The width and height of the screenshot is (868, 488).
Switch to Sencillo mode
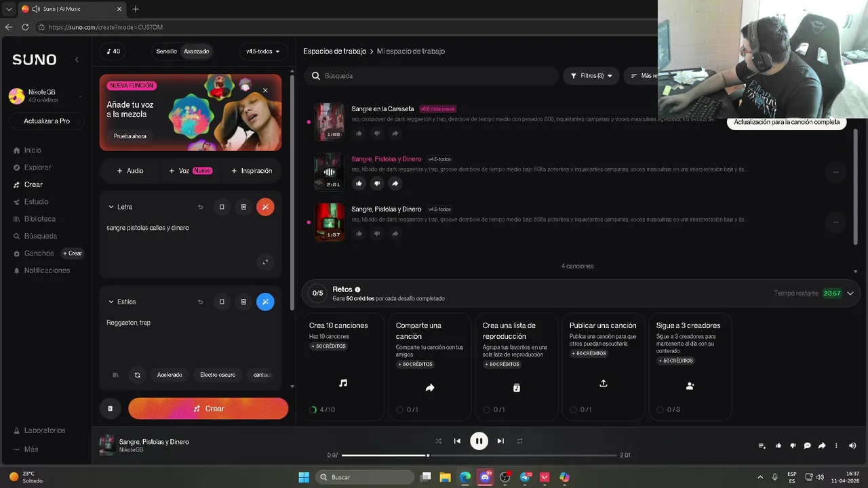pyautogui.click(x=166, y=52)
